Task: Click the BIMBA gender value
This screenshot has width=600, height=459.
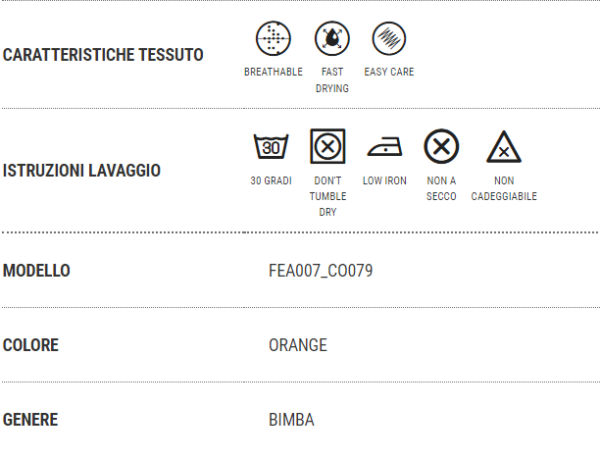Action: pyautogui.click(x=292, y=420)
